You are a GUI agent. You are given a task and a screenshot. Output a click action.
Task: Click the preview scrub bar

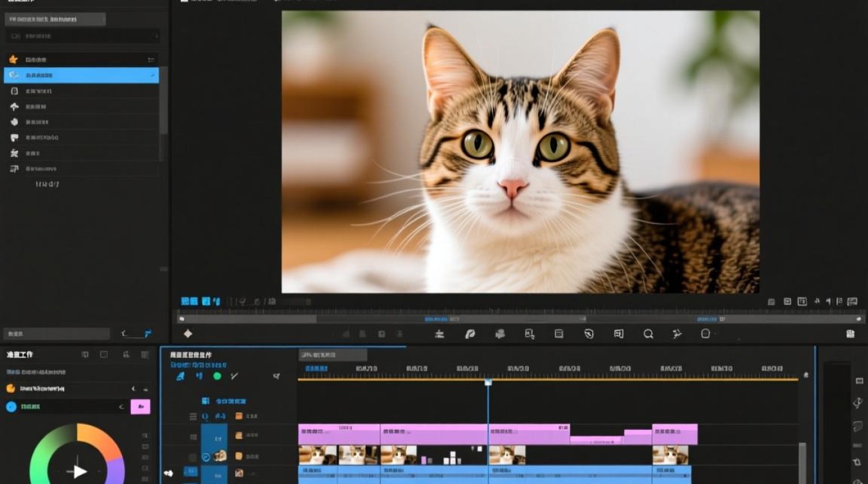tap(521, 319)
